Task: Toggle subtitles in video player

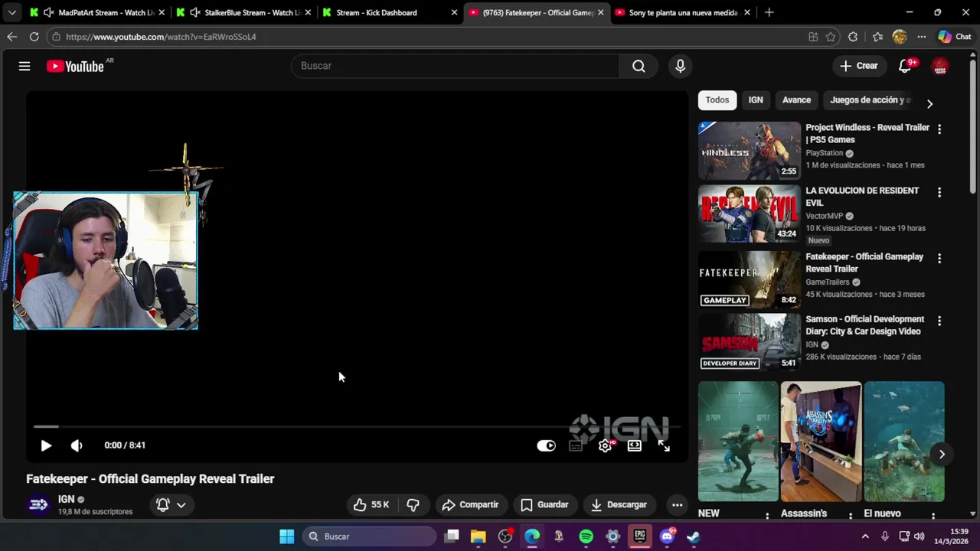Action: pyautogui.click(x=576, y=445)
